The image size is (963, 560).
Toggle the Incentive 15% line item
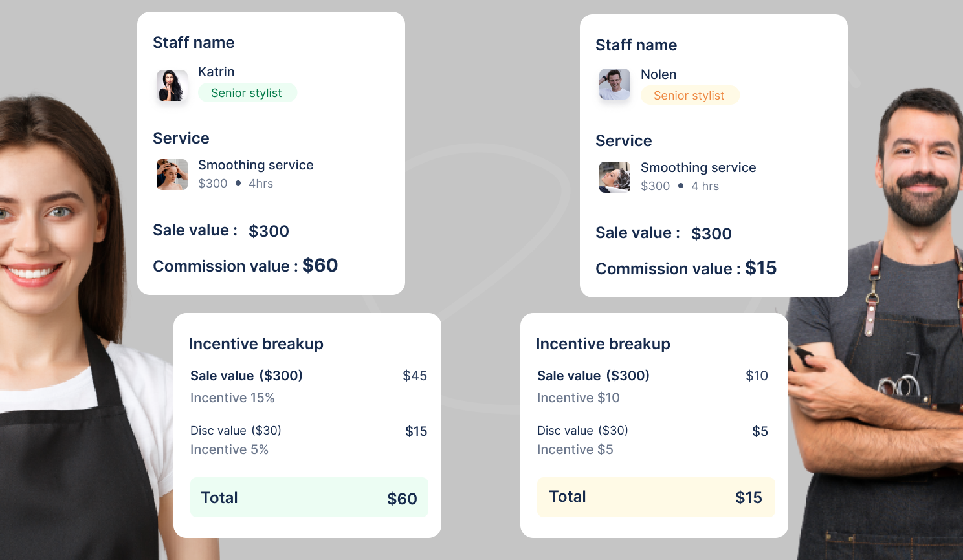click(232, 398)
